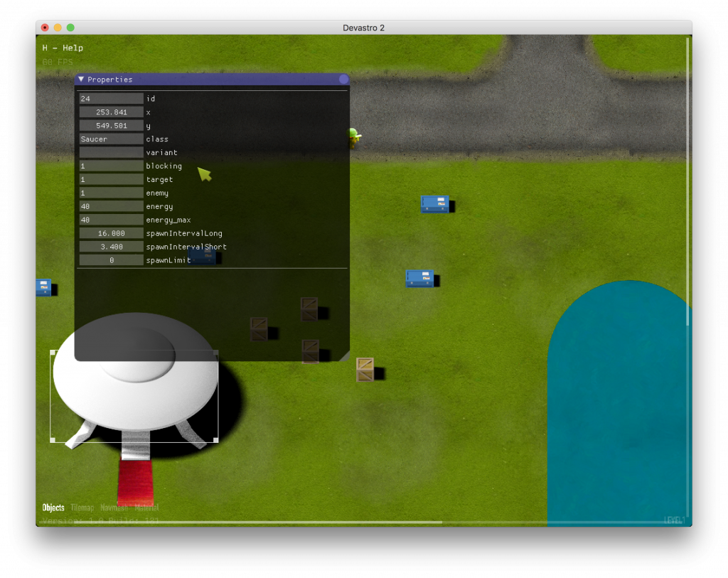
Task: Click the empty variant field
Action: tap(112, 152)
